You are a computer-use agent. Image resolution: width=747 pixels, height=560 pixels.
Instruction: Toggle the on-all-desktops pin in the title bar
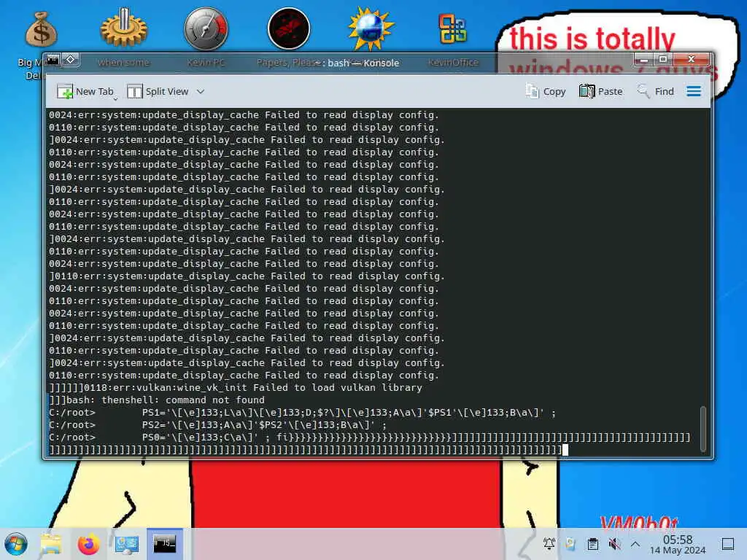(71, 60)
